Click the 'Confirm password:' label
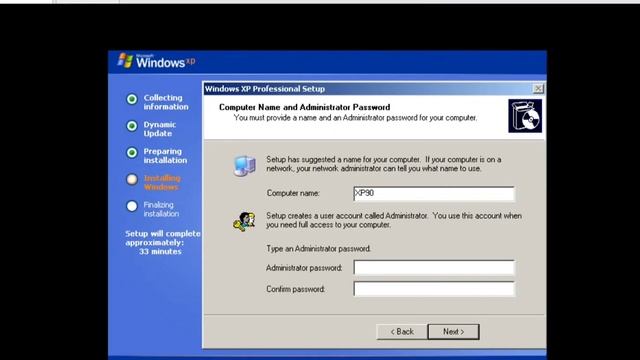The width and height of the screenshot is (640, 360). click(296, 289)
